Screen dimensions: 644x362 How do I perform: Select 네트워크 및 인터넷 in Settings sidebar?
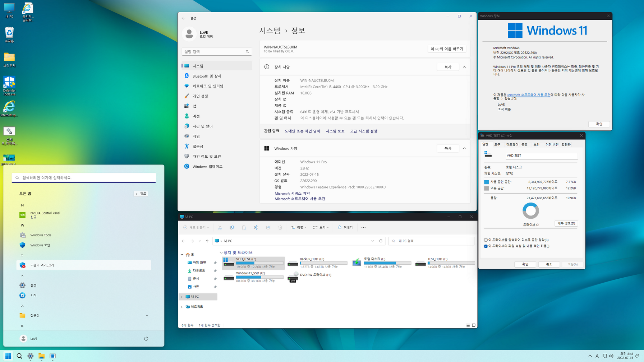[217, 86]
